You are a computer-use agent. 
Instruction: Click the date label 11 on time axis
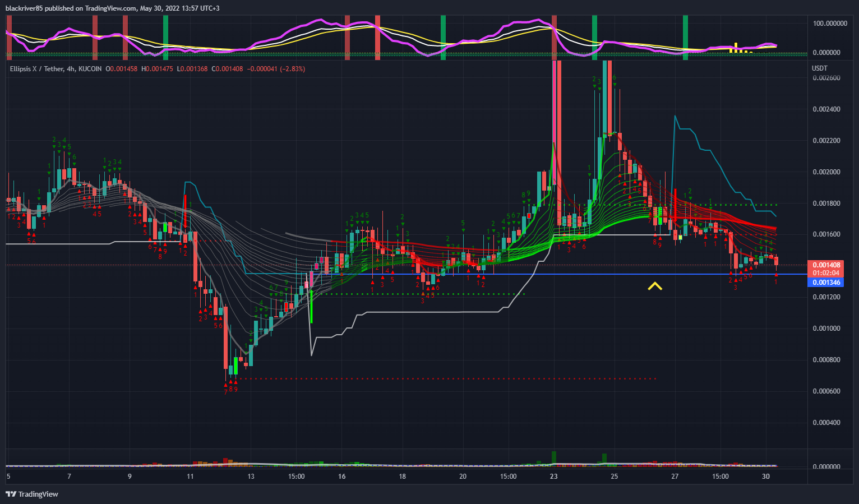coord(190,477)
